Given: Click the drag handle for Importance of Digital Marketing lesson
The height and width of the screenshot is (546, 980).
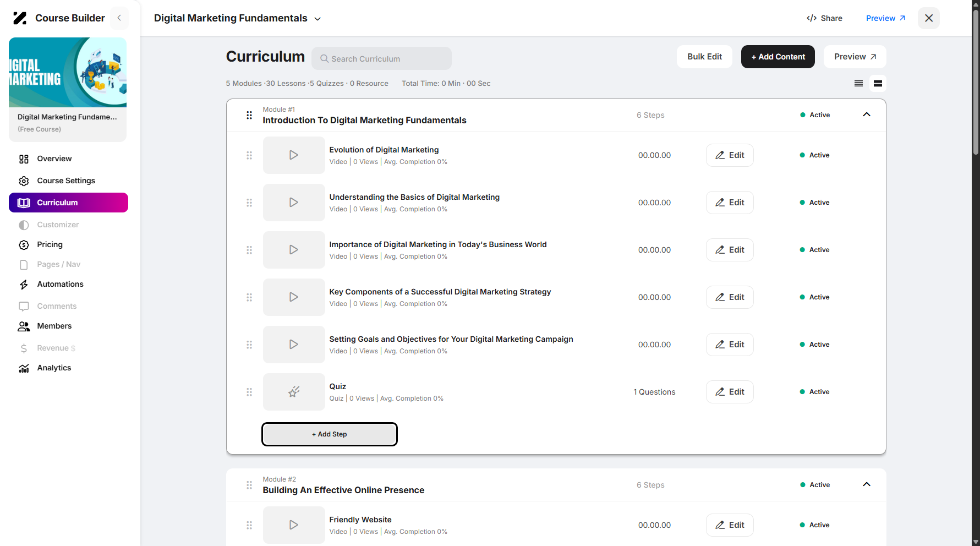Looking at the screenshot, I should [249, 250].
